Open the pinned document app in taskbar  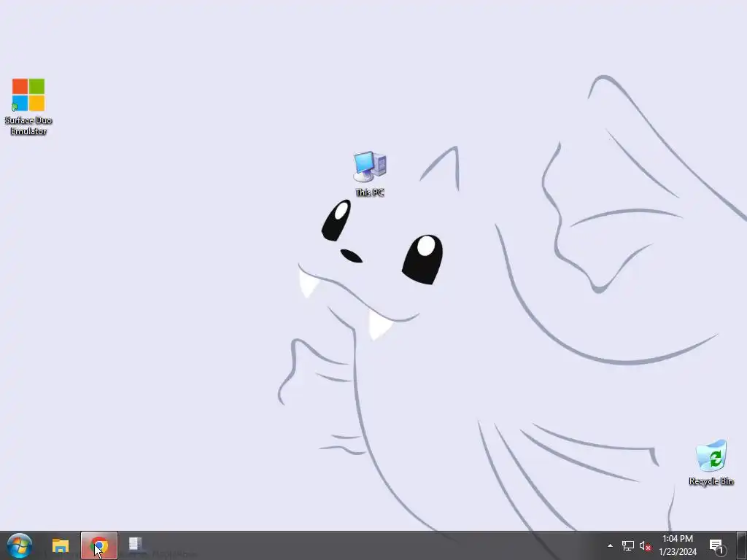tap(135, 545)
